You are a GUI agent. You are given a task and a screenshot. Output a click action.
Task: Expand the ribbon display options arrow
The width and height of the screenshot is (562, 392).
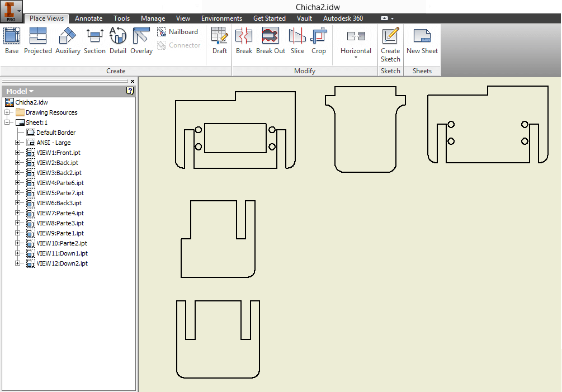(392, 18)
